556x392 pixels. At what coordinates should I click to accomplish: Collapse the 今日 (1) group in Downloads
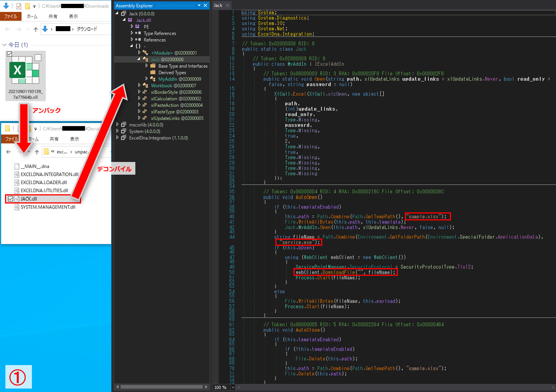click(5, 45)
